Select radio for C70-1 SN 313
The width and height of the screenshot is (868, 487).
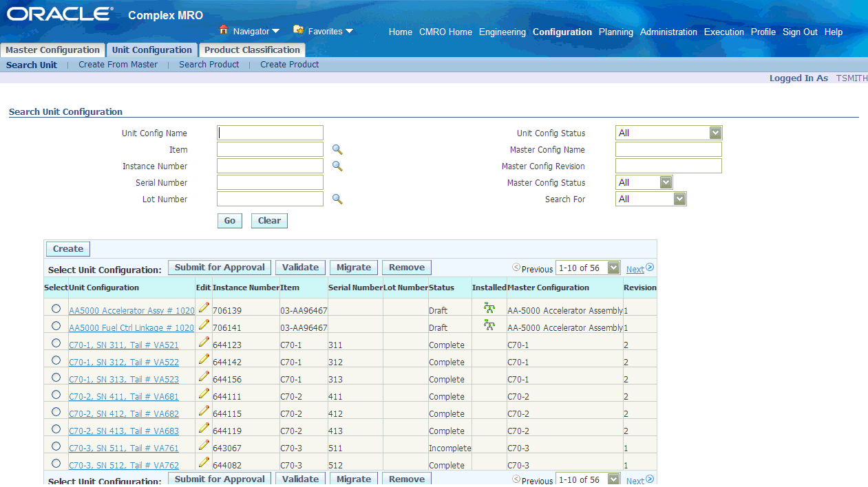pos(56,378)
